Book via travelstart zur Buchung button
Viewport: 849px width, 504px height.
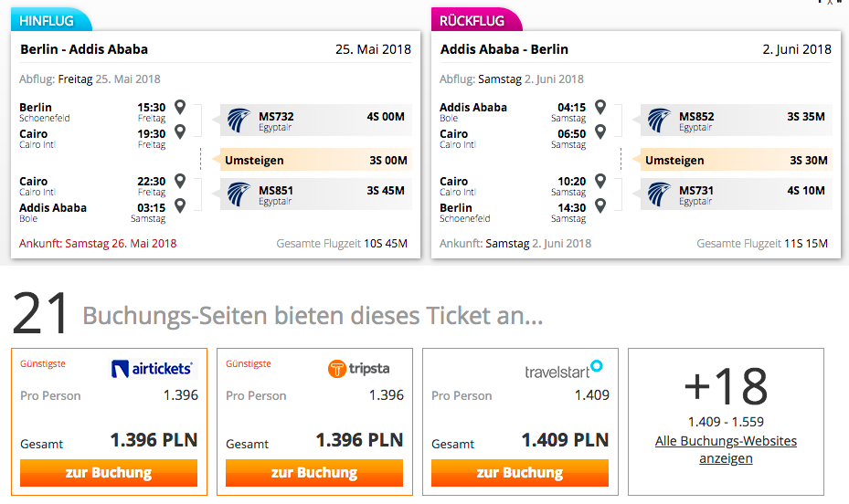(520, 473)
